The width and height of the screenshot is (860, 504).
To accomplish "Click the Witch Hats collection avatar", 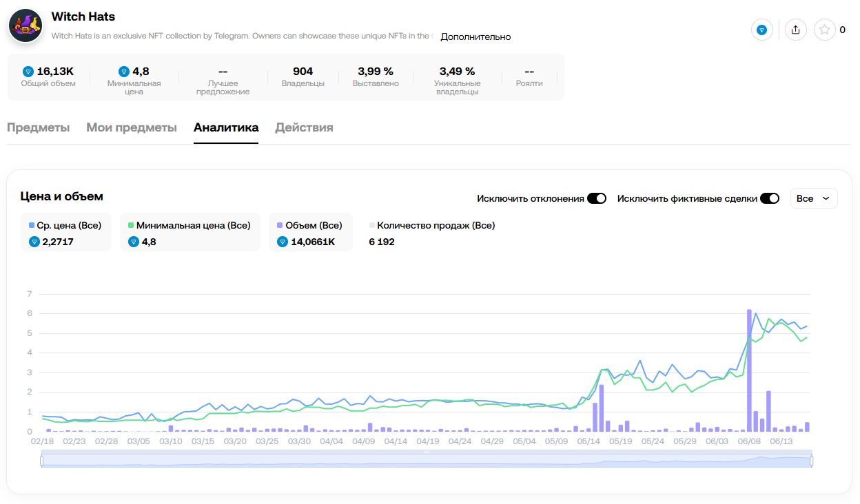I will point(25,25).
